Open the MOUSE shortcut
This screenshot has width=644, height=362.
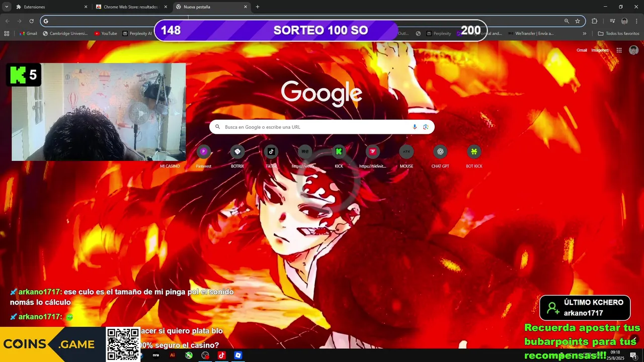(407, 156)
